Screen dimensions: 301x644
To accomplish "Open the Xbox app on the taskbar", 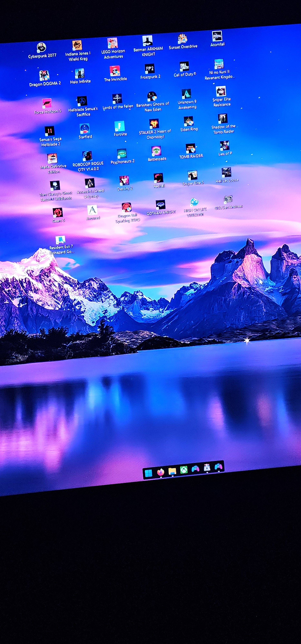I will [x=184, y=470].
